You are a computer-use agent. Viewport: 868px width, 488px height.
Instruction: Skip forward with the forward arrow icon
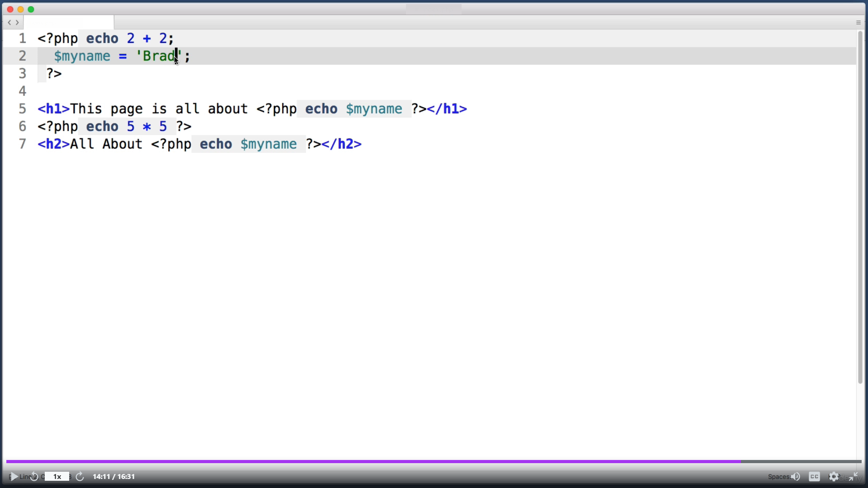click(x=80, y=477)
